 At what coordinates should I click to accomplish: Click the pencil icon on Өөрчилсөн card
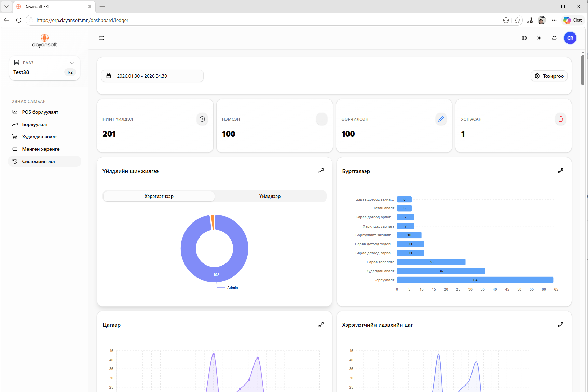(441, 119)
